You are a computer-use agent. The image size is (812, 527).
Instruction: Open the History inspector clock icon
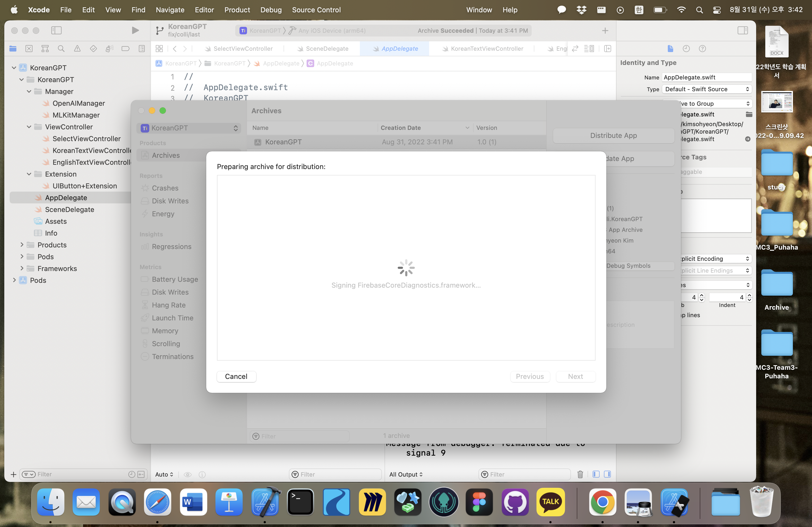coord(686,48)
